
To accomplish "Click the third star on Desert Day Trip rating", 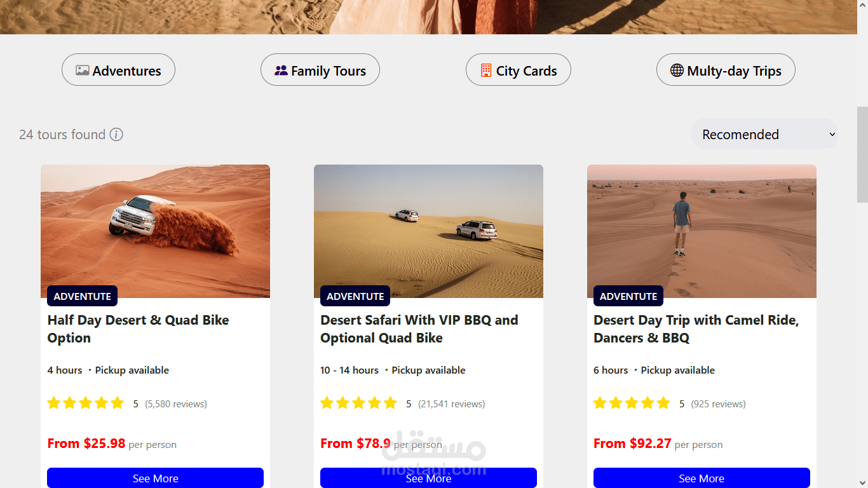I will click(x=632, y=403).
